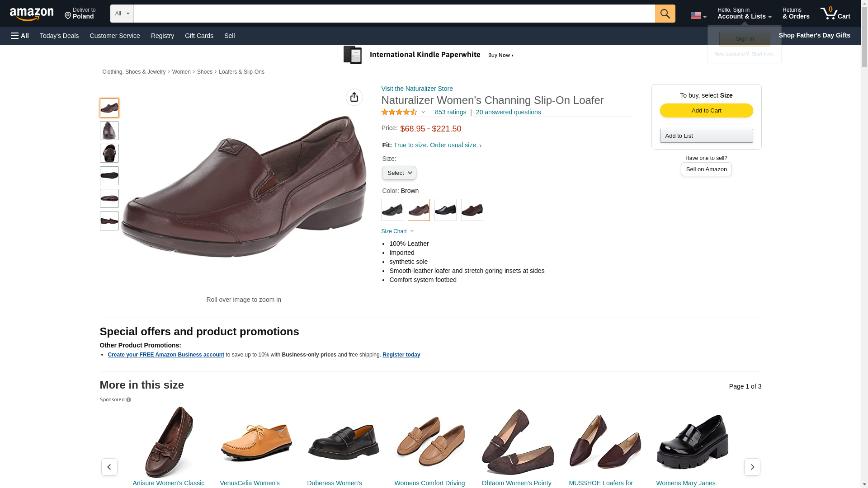Open the Size Select dropdown
Viewport: 868px width, 488px height.
point(399,173)
